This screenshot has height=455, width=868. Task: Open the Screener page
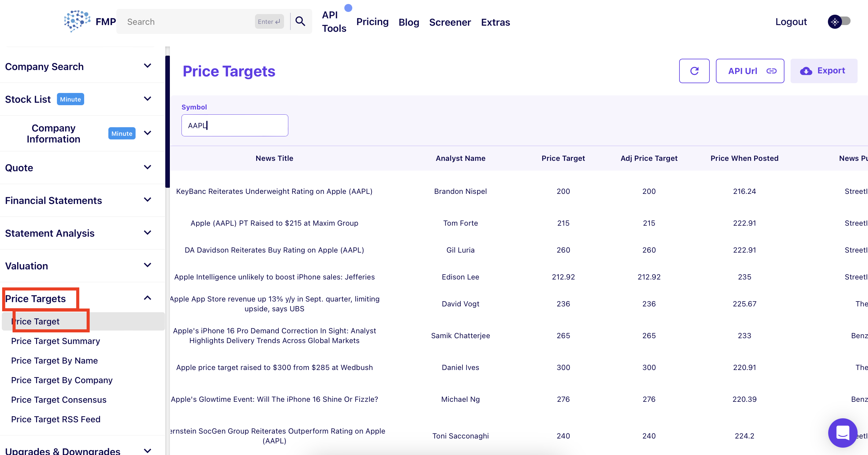[450, 22]
